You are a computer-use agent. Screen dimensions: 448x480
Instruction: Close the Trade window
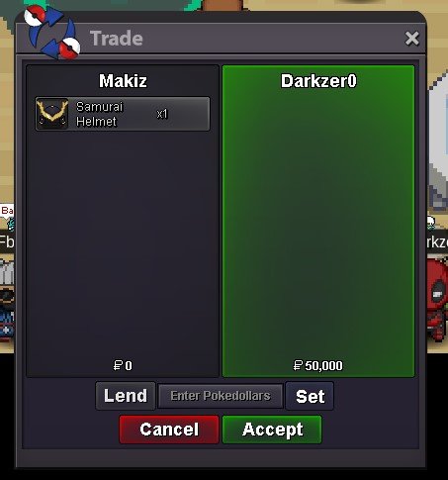point(412,39)
